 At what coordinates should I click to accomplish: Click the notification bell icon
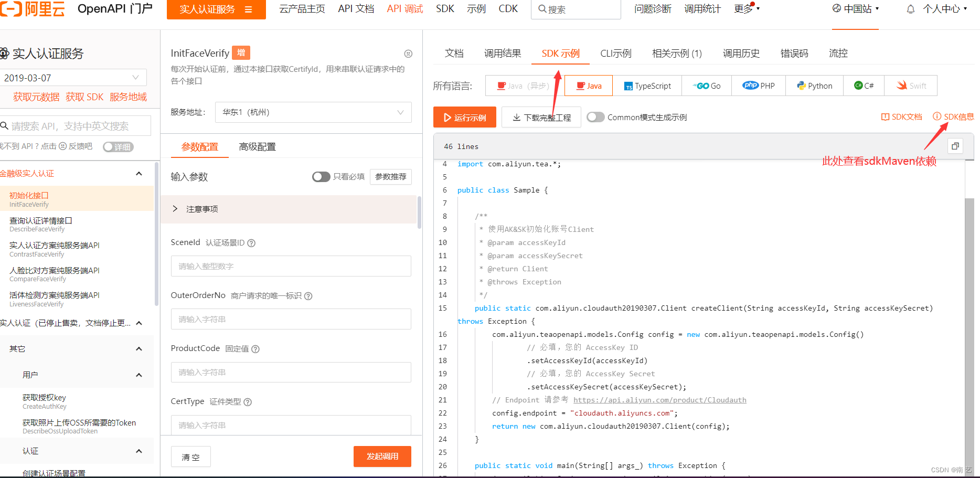(911, 9)
